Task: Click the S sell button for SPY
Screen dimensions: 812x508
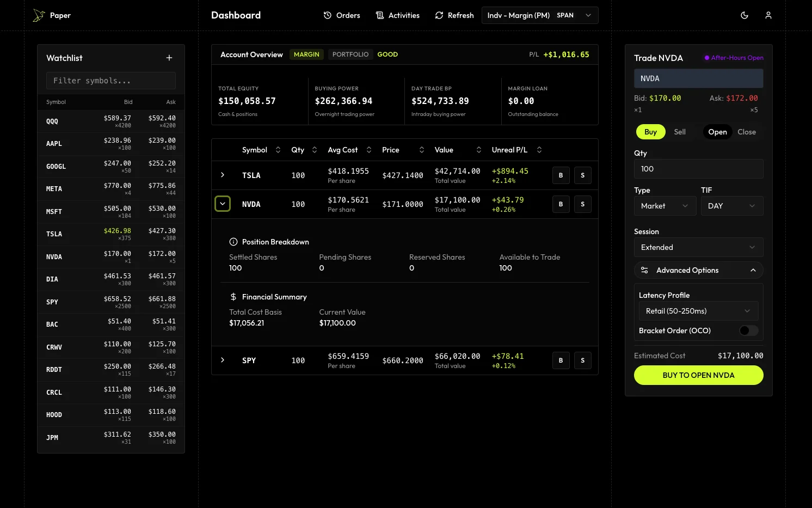Action: click(x=582, y=360)
